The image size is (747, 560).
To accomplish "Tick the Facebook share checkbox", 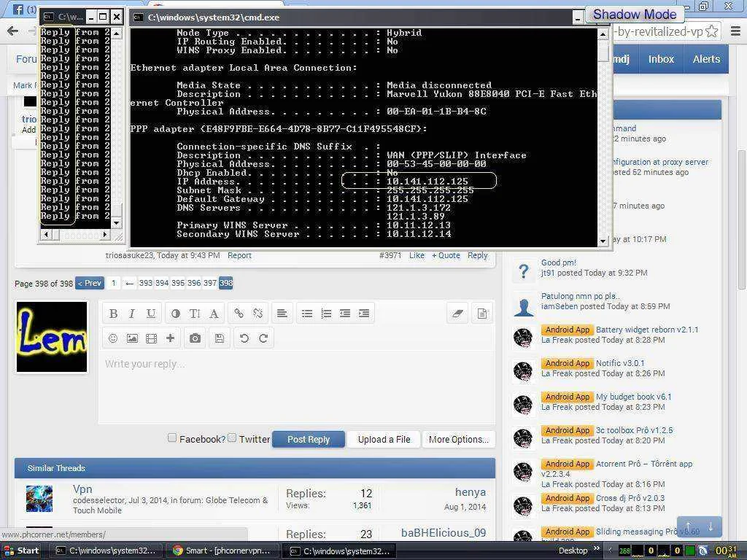I will coord(172,438).
